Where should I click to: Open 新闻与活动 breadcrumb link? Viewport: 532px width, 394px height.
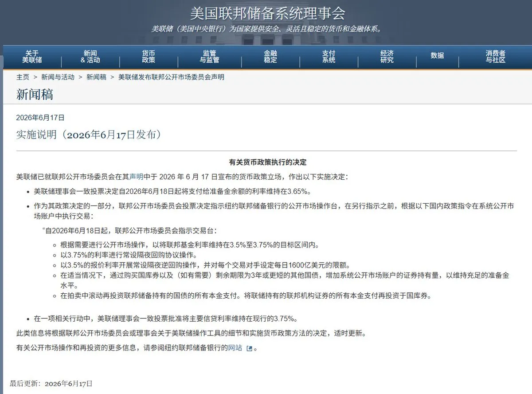pyautogui.click(x=58, y=77)
